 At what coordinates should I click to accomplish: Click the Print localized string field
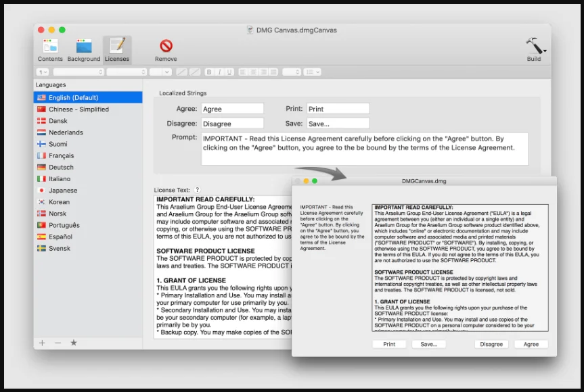(x=338, y=109)
